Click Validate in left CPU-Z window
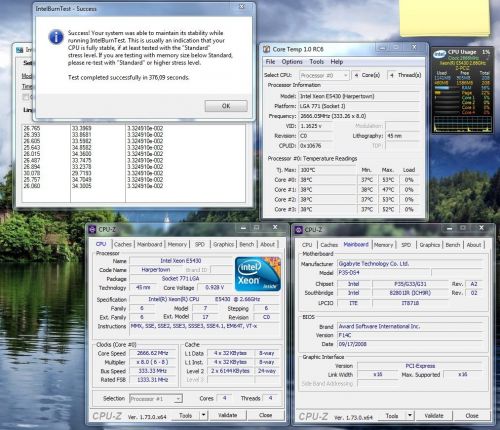The image size is (500, 430). click(228, 415)
